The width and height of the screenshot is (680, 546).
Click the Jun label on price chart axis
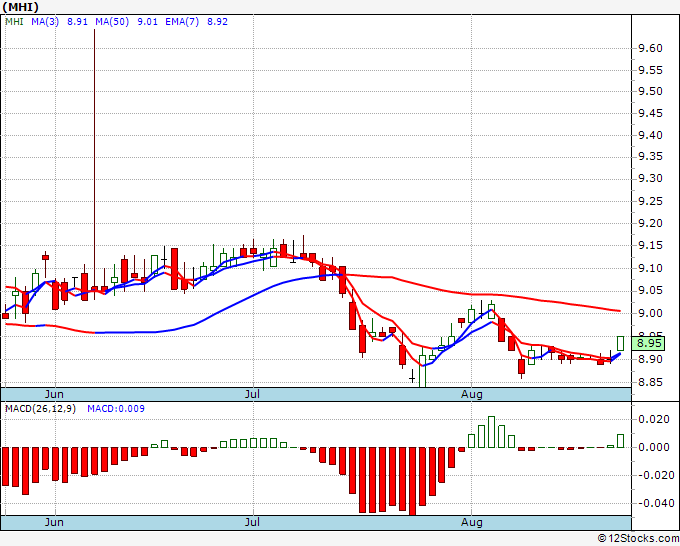coord(54,394)
